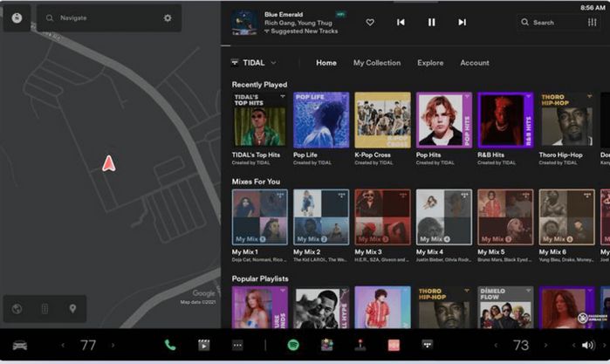Tap the red vehicle position arrow on map
Screen dimensions: 610x364
point(109,163)
